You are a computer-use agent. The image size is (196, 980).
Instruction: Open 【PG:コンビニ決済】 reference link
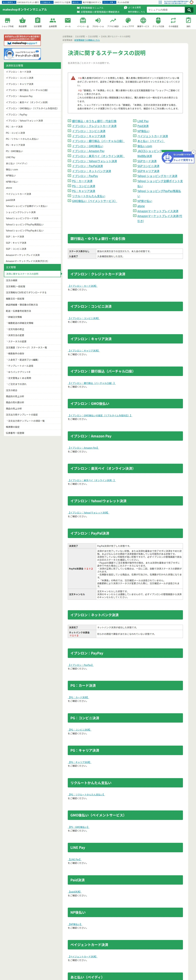[80, 730]
